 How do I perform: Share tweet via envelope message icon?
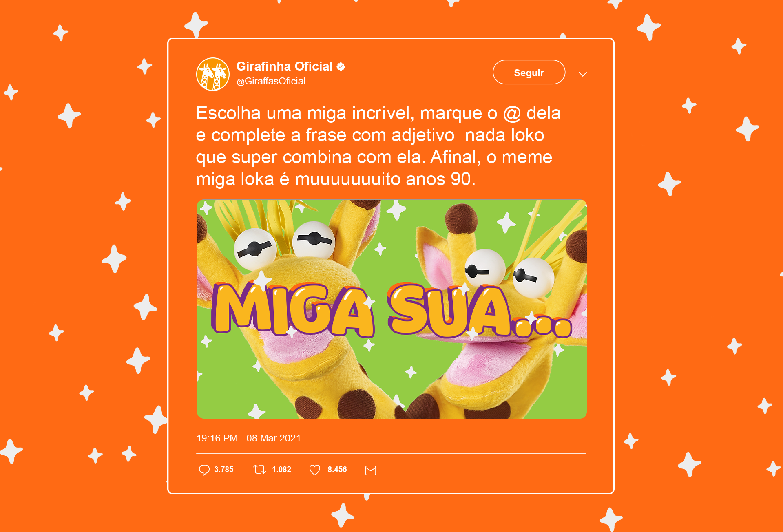371,470
